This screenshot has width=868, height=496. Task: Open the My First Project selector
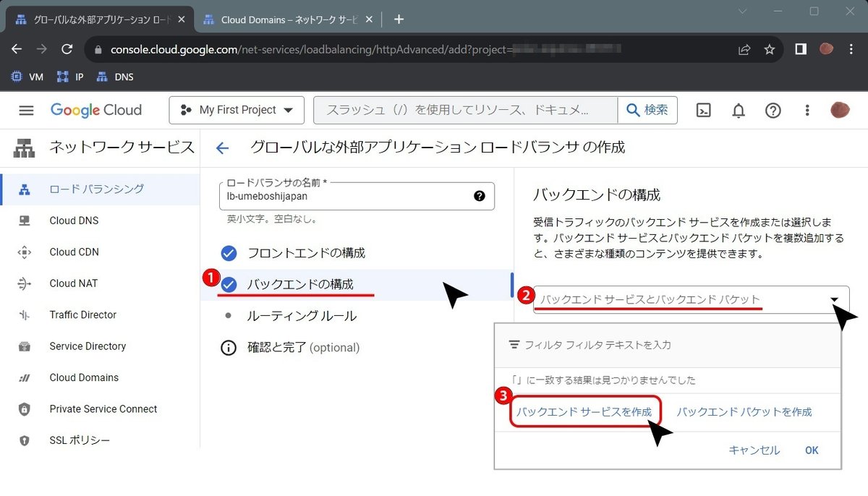click(237, 110)
